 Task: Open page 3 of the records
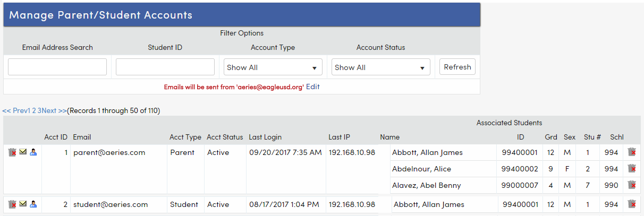pyautogui.click(x=39, y=111)
